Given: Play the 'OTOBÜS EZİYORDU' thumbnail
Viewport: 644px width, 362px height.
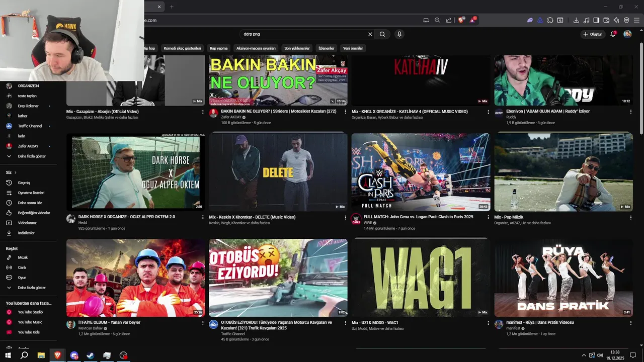Looking at the screenshot, I should pos(278,278).
